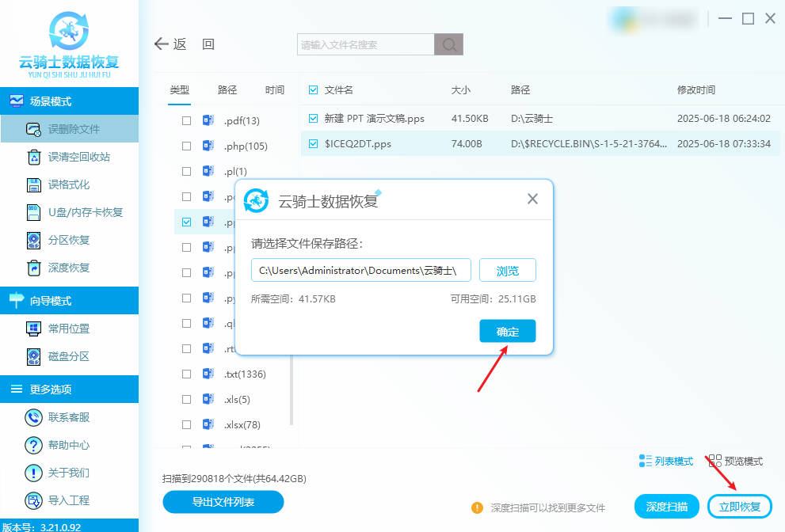
Task: Expand the 更多选项 section header
Action: pyautogui.click(x=69, y=389)
